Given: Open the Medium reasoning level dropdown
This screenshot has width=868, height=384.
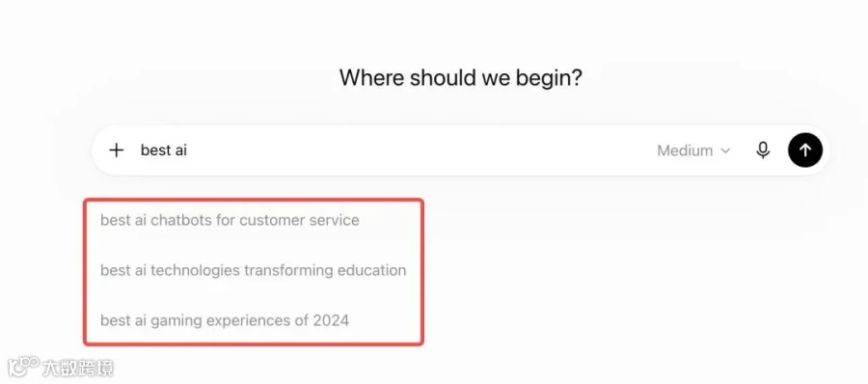Looking at the screenshot, I should pyautogui.click(x=693, y=151).
